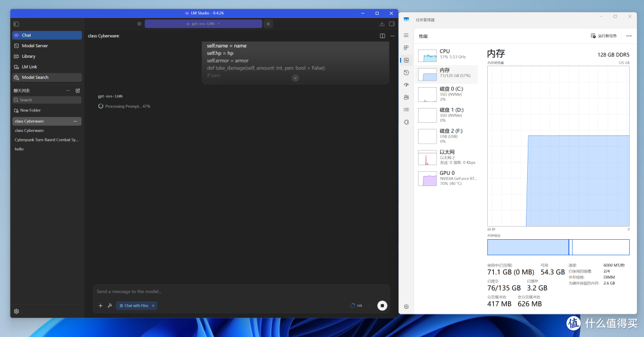Open Services page in Task Manager
This screenshot has height=337, width=644.
(406, 122)
